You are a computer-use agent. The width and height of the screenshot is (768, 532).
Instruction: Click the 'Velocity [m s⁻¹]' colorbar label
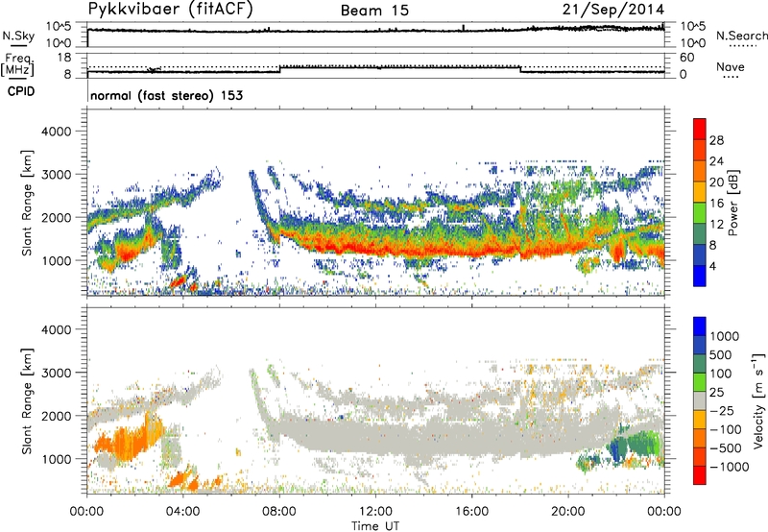(x=758, y=400)
